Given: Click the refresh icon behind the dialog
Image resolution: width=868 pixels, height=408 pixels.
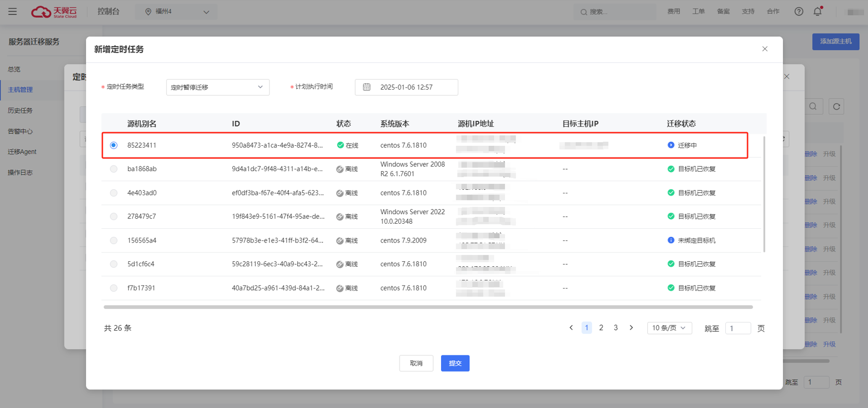Looking at the screenshot, I should click(x=836, y=106).
